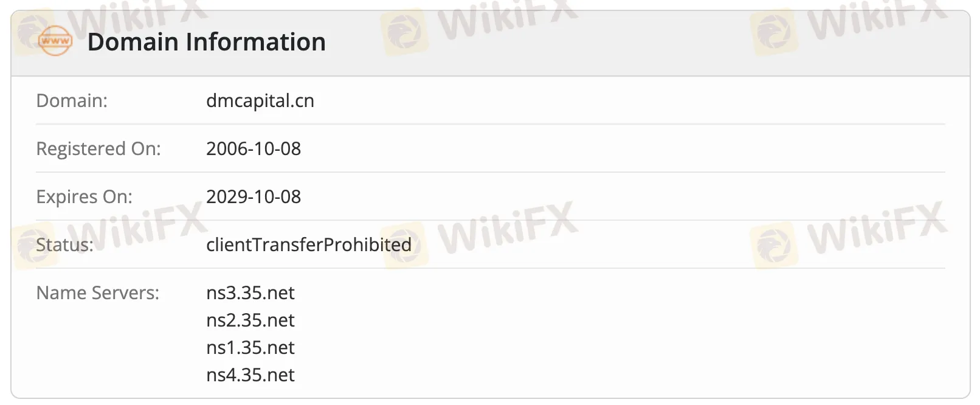Click the Expires On label
Viewport: 980px width, 405px height.
click(84, 196)
